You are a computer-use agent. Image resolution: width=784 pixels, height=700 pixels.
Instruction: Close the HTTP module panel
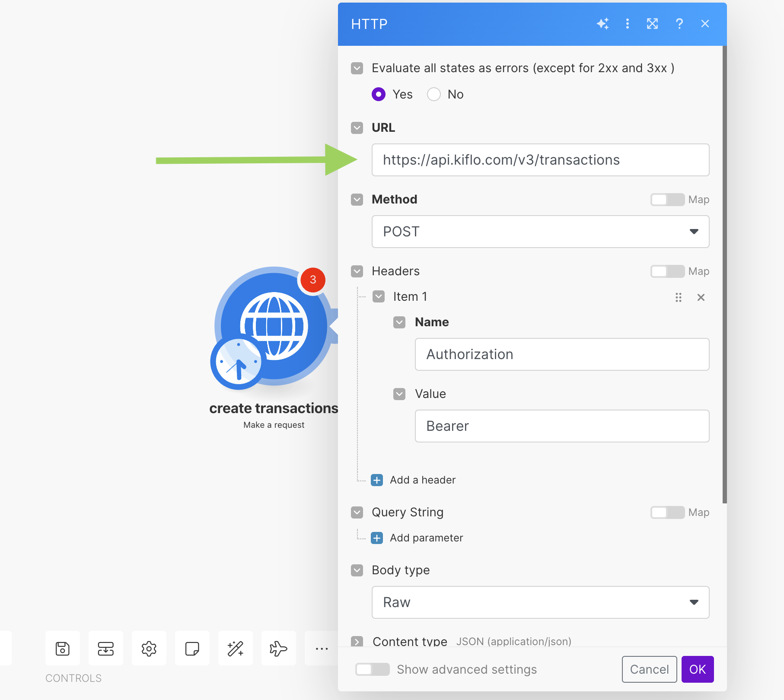(705, 24)
